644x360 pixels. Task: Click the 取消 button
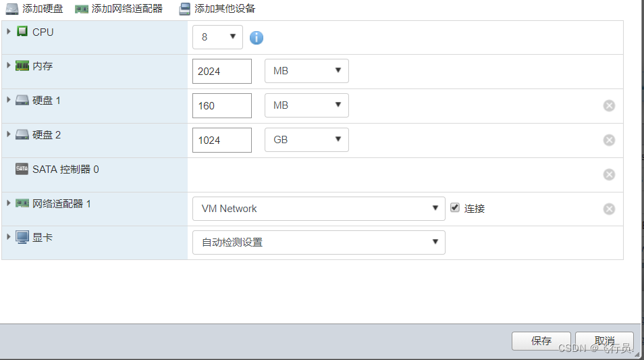[605, 341]
